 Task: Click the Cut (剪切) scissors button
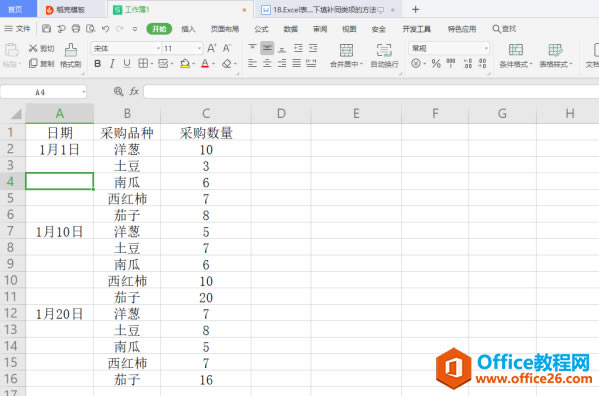41,48
